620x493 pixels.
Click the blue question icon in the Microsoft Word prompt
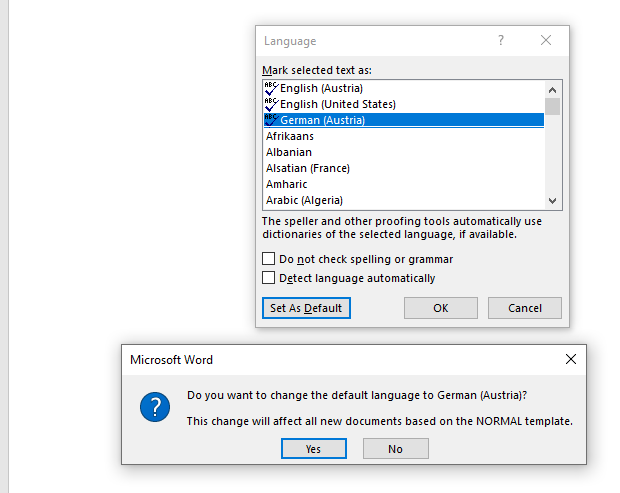(155, 407)
